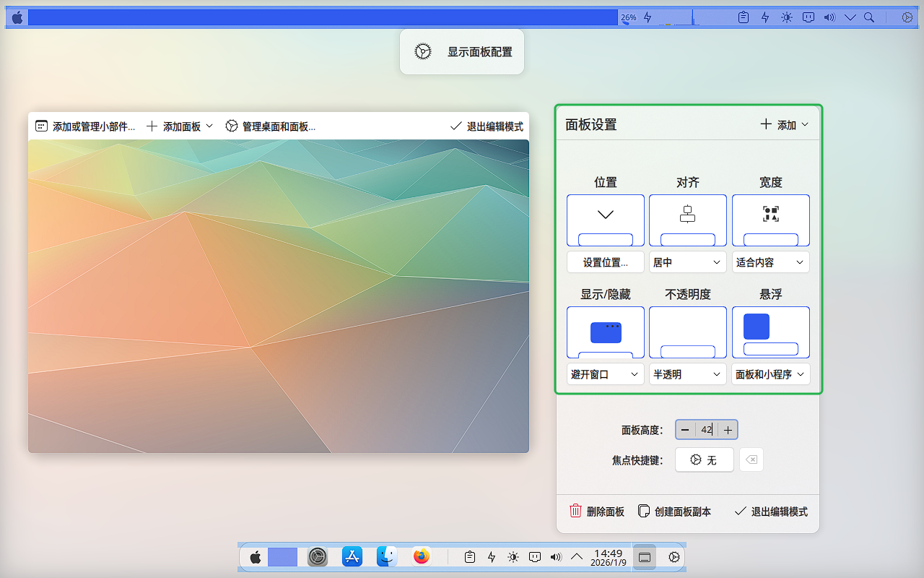924x578 pixels.
Task: Click the panel height input field
Action: point(706,430)
